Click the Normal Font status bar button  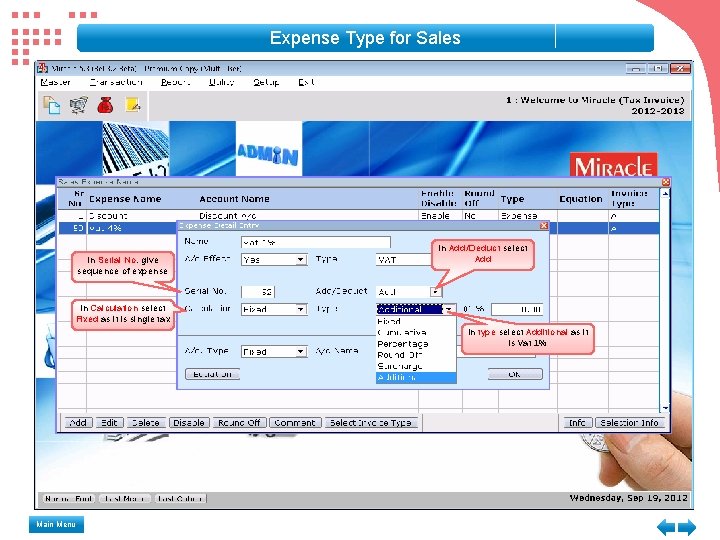(69, 499)
